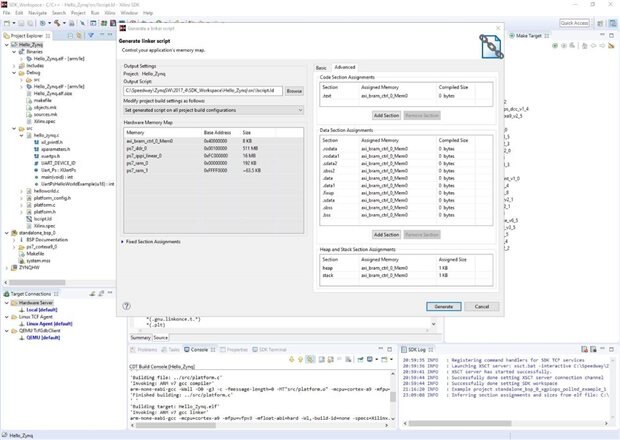Open the Project menu
The width and height of the screenshot is (620, 440).
pyautogui.click(x=78, y=13)
